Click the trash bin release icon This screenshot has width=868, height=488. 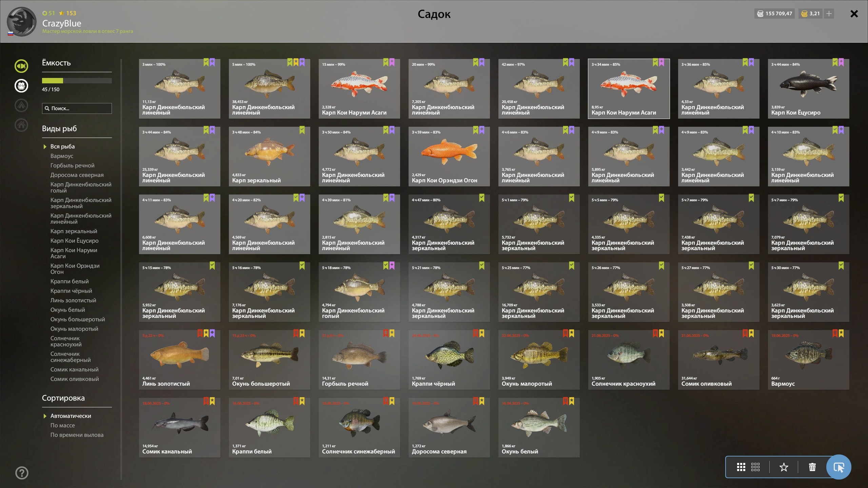click(812, 467)
